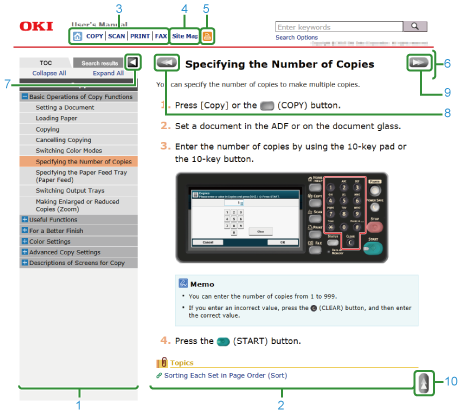Click Search Options link
Screen dimensions: 460x415
(297, 37)
